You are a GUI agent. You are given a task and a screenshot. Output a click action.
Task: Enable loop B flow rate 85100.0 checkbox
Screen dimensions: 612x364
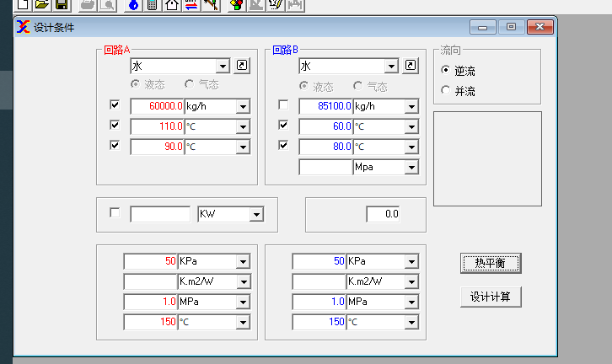point(283,104)
